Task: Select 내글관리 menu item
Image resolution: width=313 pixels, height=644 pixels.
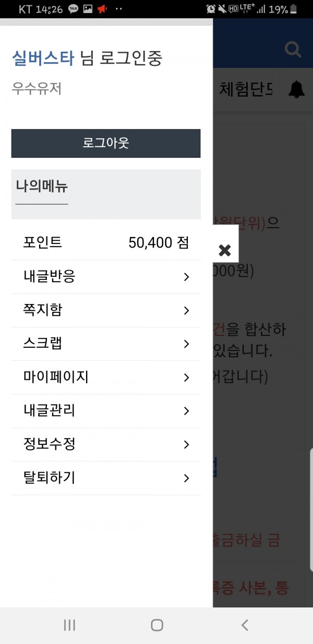Action: [50, 411]
